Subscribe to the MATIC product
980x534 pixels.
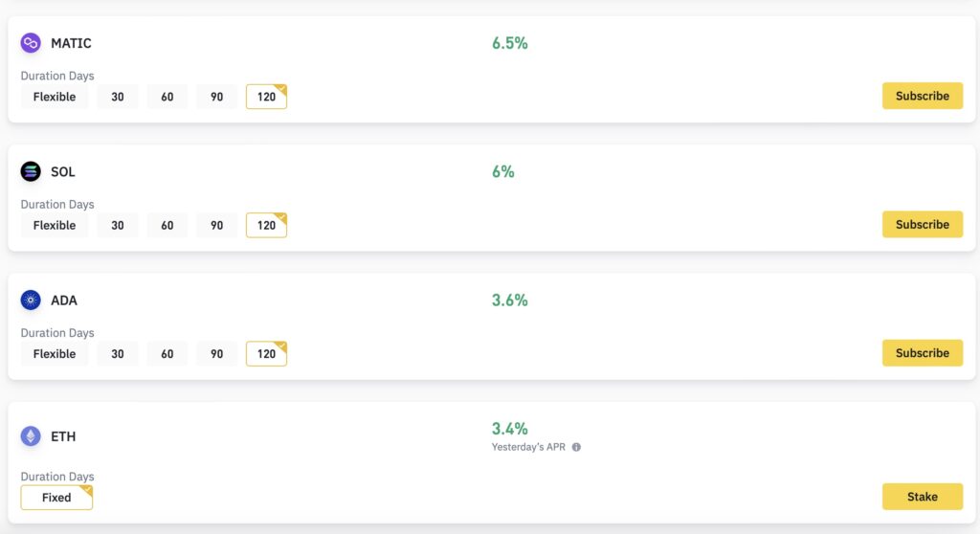(x=923, y=96)
